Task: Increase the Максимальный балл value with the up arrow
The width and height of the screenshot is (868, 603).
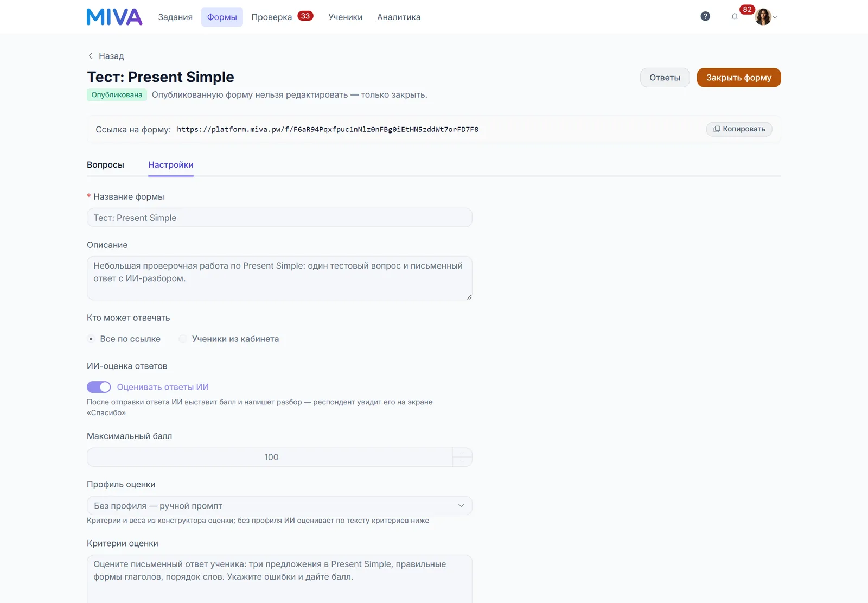Action: click(462, 453)
